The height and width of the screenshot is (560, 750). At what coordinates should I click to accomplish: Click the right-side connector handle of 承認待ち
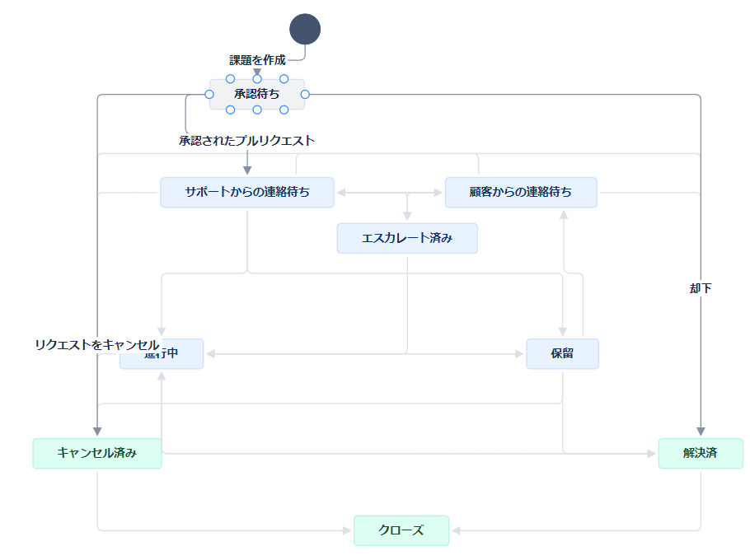click(x=305, y=95)
